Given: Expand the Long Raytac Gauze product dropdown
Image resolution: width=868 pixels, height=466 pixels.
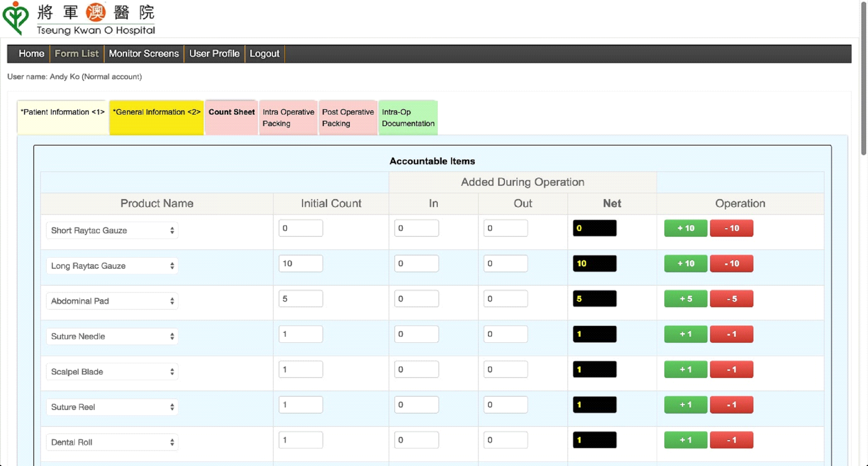Looking at the screenshot, I should pos(112,266).
